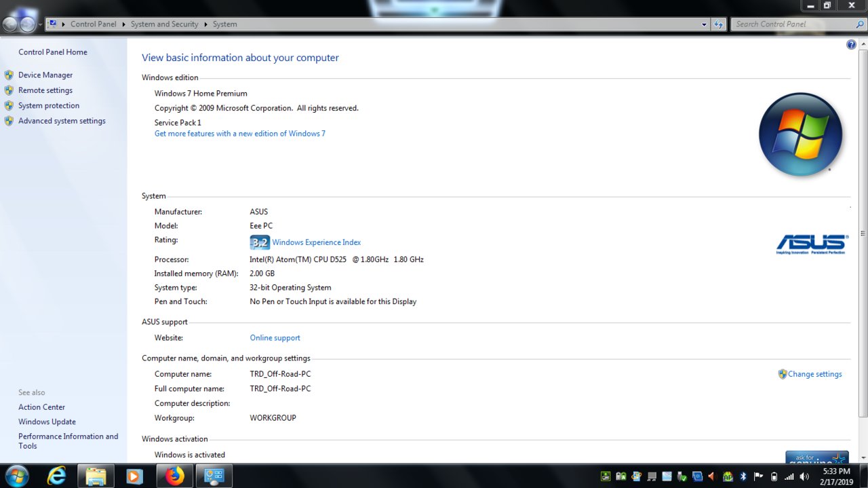Image resolution: width=868 pixels, height=488 pixels.
Task: Click the orange speaker tray icon
Action: tap(711, 476)
